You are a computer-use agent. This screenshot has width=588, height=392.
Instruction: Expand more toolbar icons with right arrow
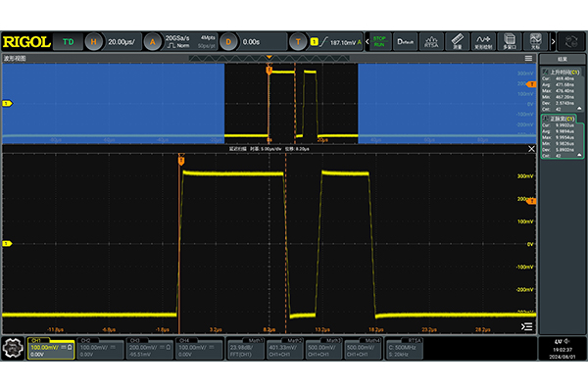click(553, 42)
